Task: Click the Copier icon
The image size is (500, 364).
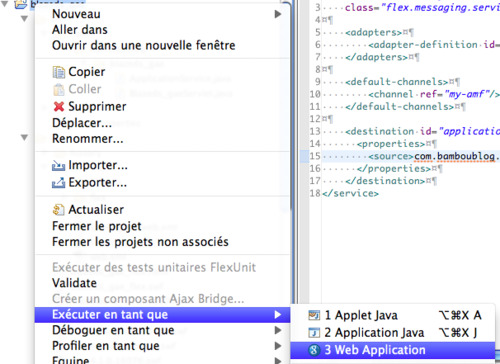Action: tap(59, 72)
